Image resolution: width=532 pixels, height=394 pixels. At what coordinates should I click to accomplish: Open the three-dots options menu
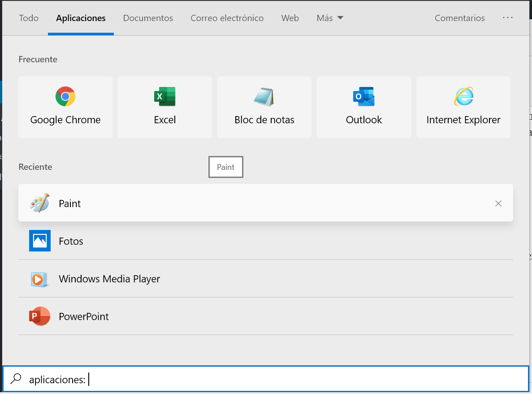click(507, 17)
